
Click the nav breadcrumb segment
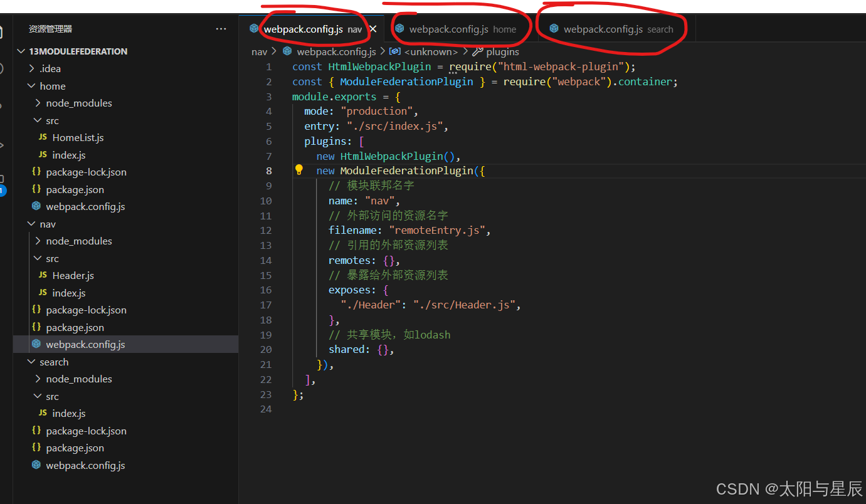coord(259,51)
